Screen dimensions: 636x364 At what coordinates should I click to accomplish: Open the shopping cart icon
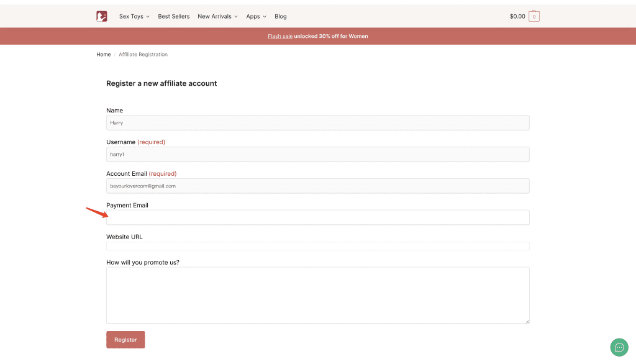[x=534, y=17]
